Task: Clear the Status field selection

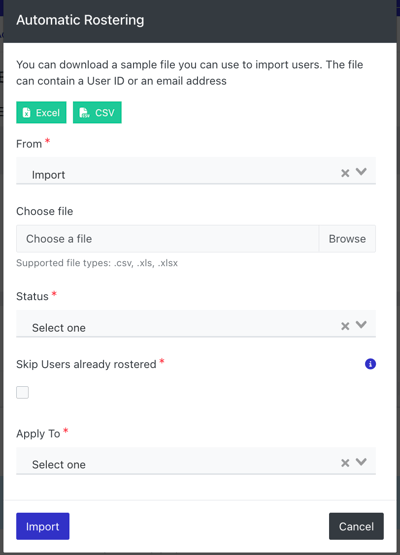Action: (x=345, y=326)
